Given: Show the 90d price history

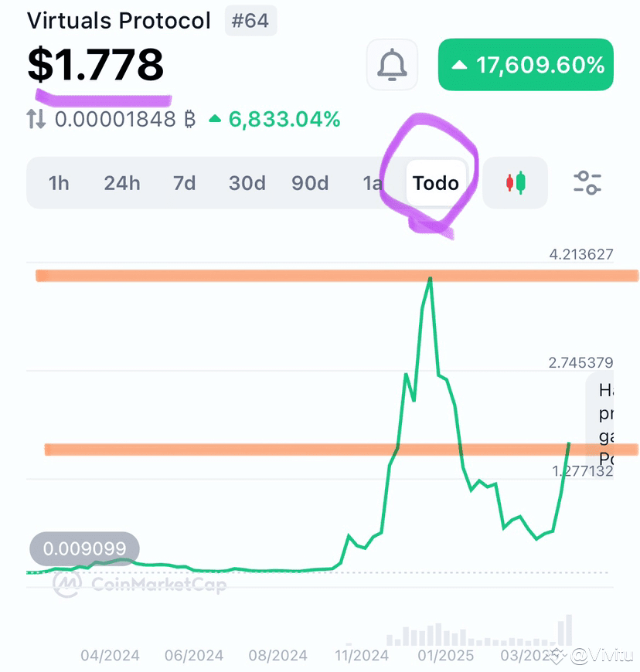Looking at the screenshot, I should click(x=310, y=183).
